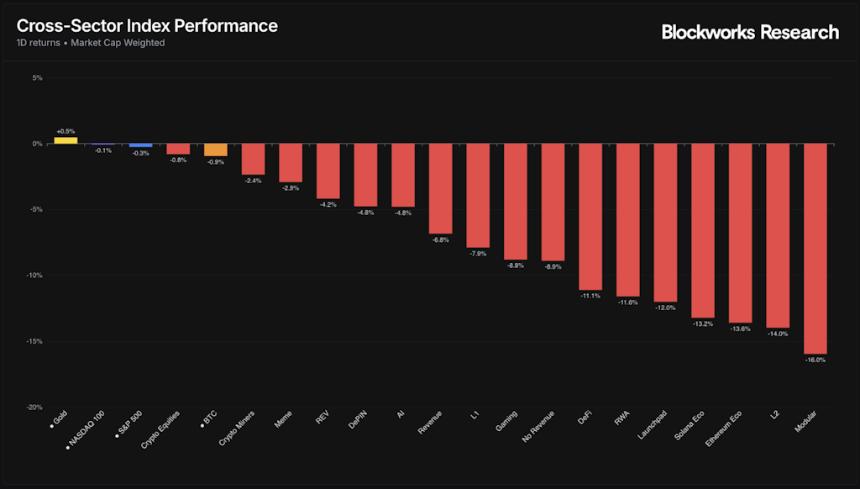Click the -16.0% value label
Viewport: 860px width, 489px height.
click(x=815, y=360)
